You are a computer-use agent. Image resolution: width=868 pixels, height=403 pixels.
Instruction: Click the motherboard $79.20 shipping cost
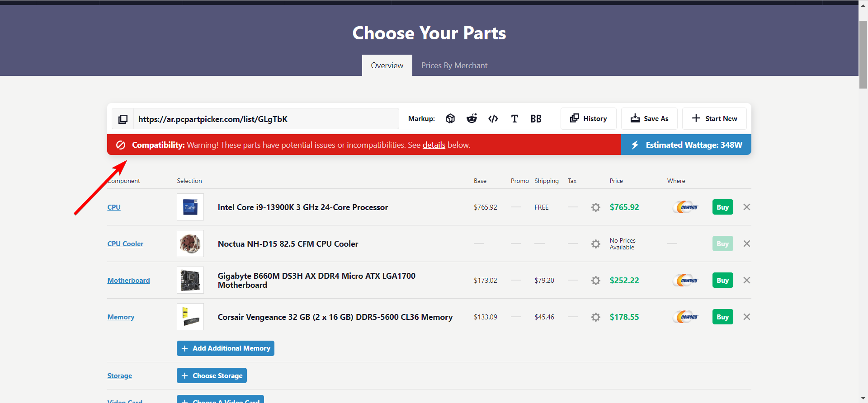coord(544,280)
